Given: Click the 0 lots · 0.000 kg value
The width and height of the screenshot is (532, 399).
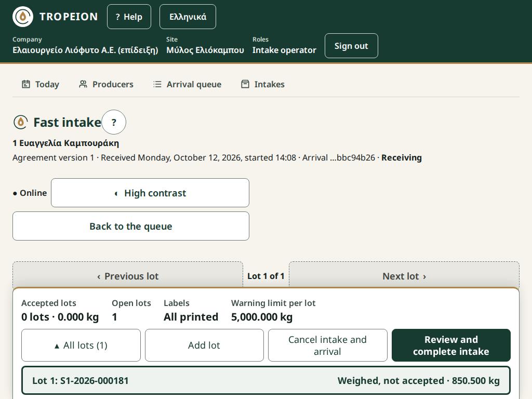Looking at the screenshot, I should (x=60, y=317).
